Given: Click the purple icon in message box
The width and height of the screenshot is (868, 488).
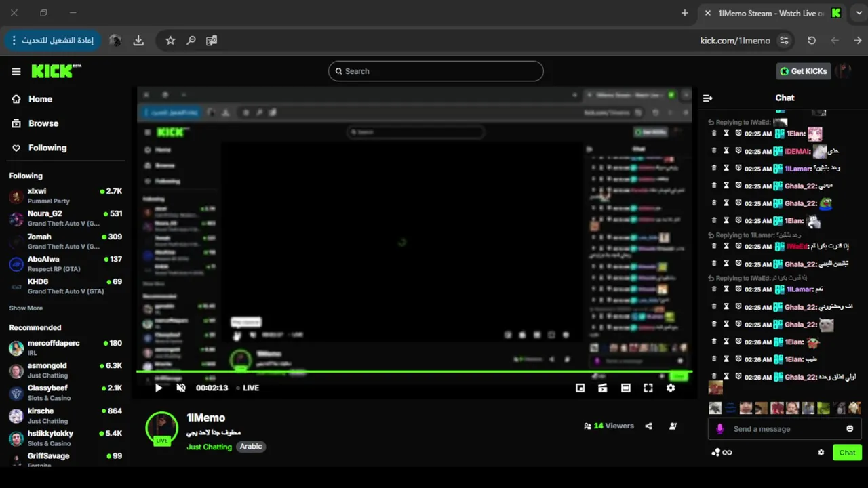Looking at the screenshot, I should [720, 429].
